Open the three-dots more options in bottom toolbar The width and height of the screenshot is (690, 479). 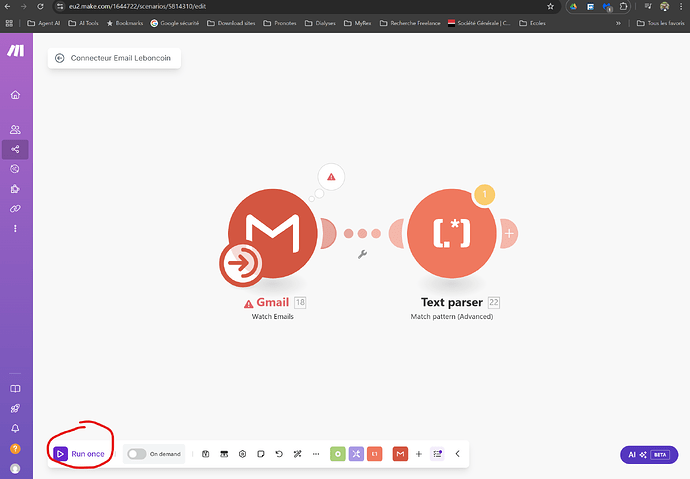pos(316,454)
